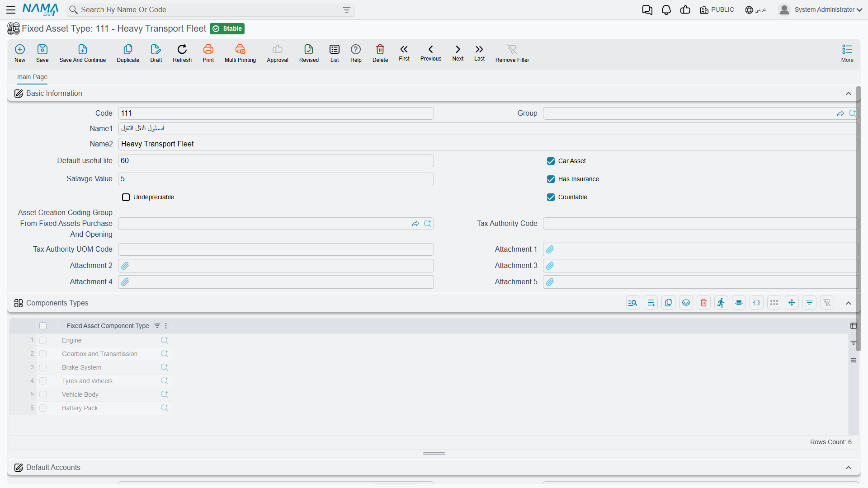Follow link arrow in Asset Creation Coding Group
The image size is (868, 488).
click(415, 224)
